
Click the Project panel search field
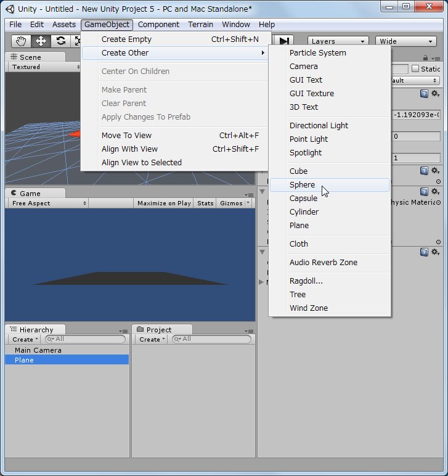213,339
